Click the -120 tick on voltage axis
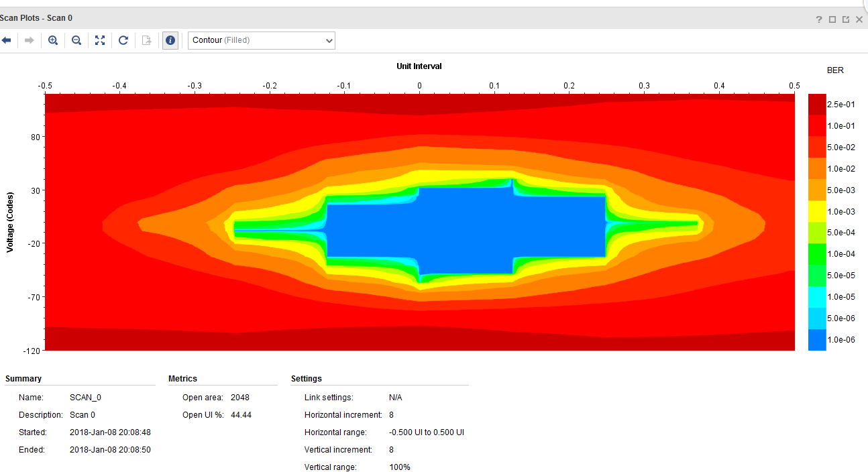This screenshot has height=472, width=868. [32, 351]
